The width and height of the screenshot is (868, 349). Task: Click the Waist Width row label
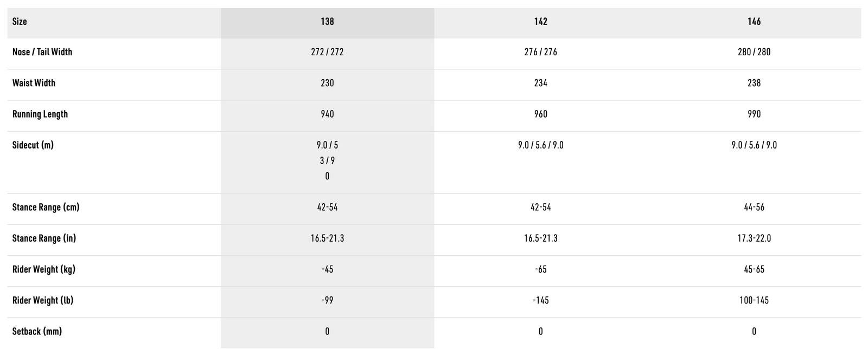click(34, 83)
